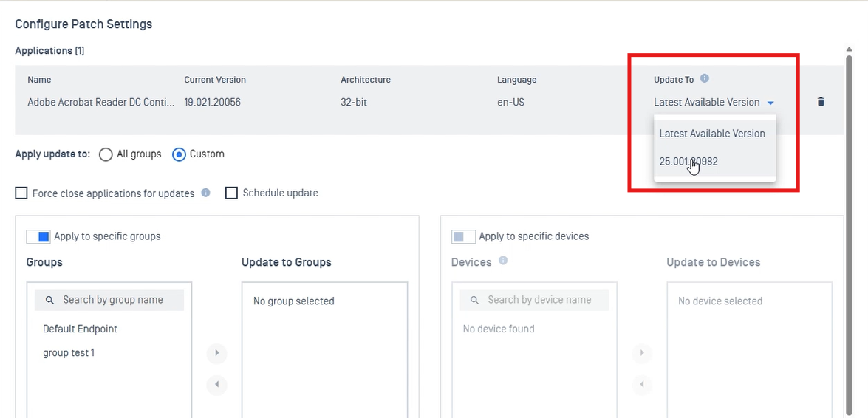Click the delete trash icon for Adobe Acrobat
The width and height of the screenshot is (868, 418).
(821, 102)
